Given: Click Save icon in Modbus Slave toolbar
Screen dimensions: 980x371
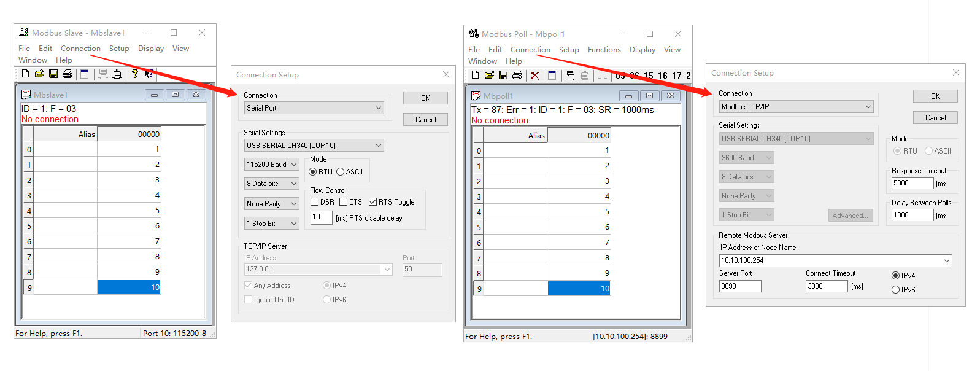Looking at the screenshot, I should [x=53, y=74].
